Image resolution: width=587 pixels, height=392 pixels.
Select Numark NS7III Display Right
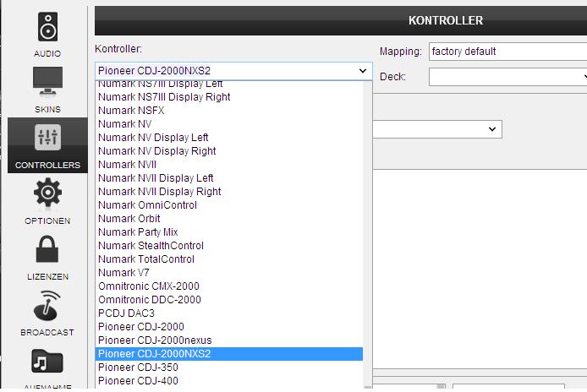(x=229, y=97)
